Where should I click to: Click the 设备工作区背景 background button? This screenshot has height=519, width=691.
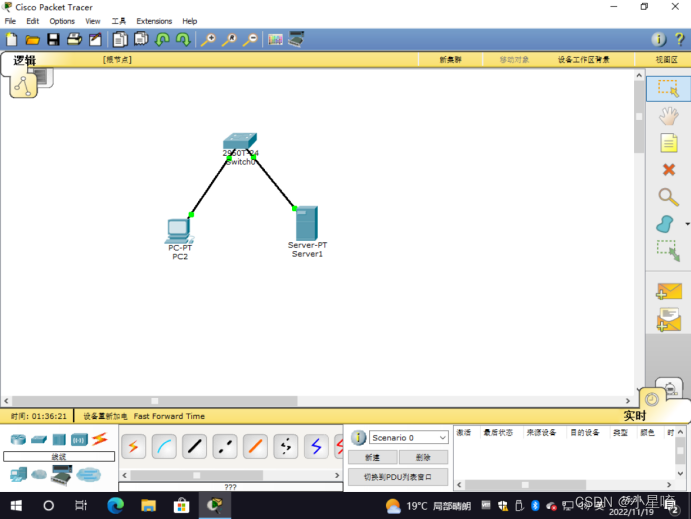coord(583,59)
